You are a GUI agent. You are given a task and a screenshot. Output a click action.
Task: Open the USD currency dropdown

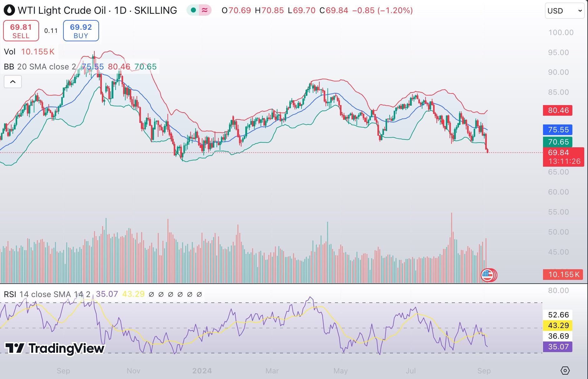pyautogui.click(x=565, y=11)
